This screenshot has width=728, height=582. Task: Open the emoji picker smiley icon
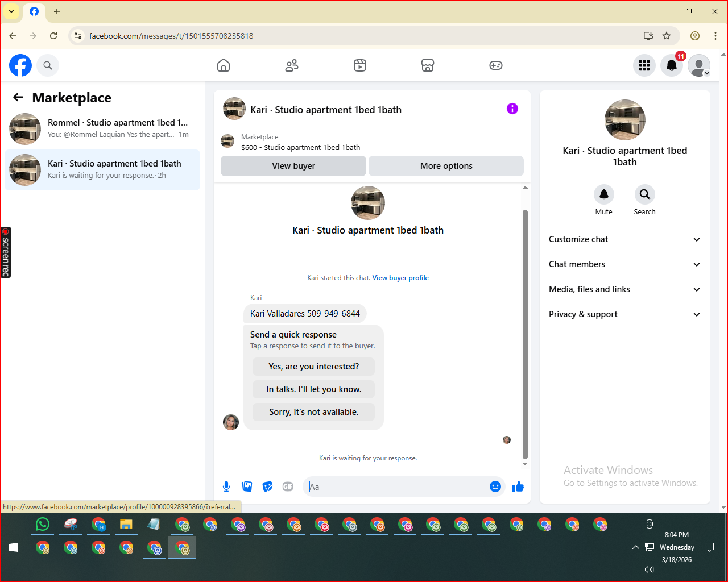(x=495, y=487)
